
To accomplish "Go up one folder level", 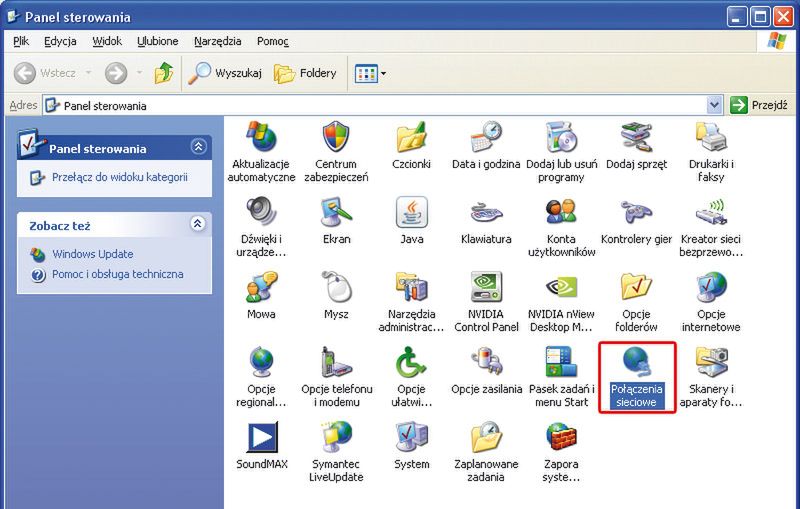I will [x=164, y=73].
